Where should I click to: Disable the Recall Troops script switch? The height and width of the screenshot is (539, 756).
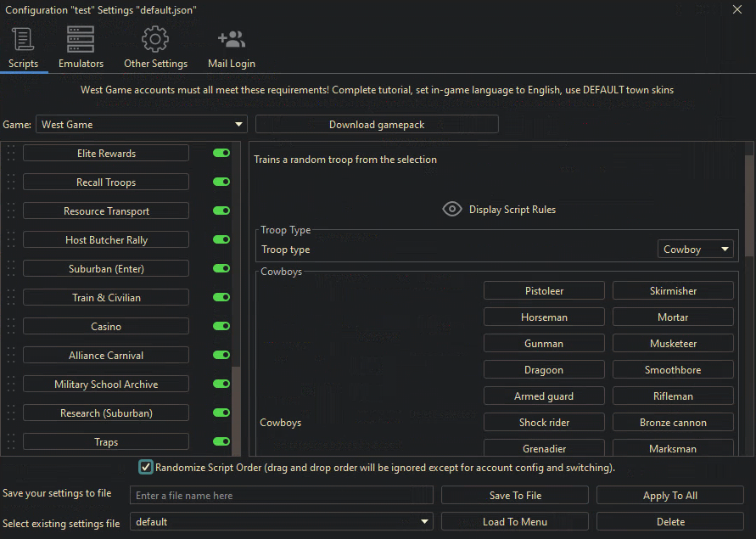(x=221, y=182)
